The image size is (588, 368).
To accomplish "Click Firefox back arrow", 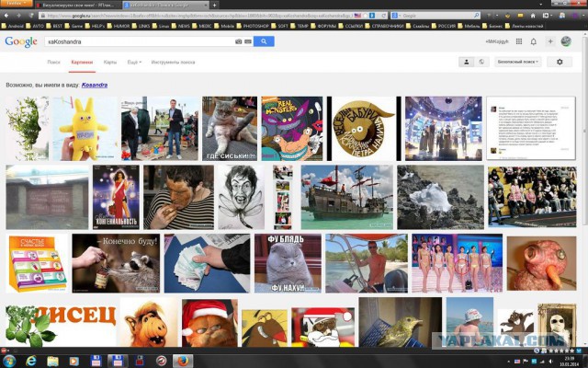I will tap(6, 16).
